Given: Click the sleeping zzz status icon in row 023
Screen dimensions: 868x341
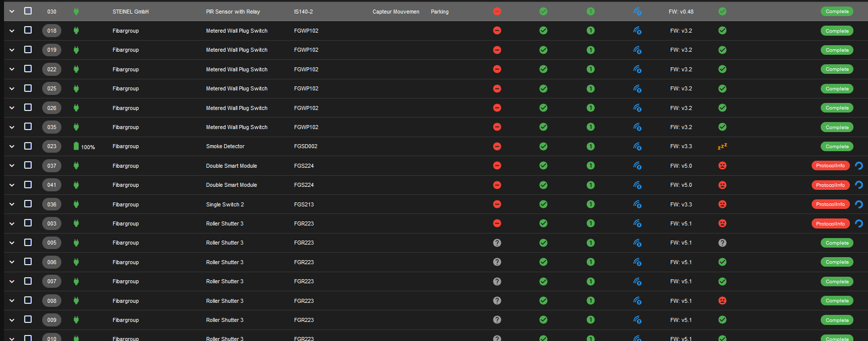Looking at the screenshot, I should point(722,146).
